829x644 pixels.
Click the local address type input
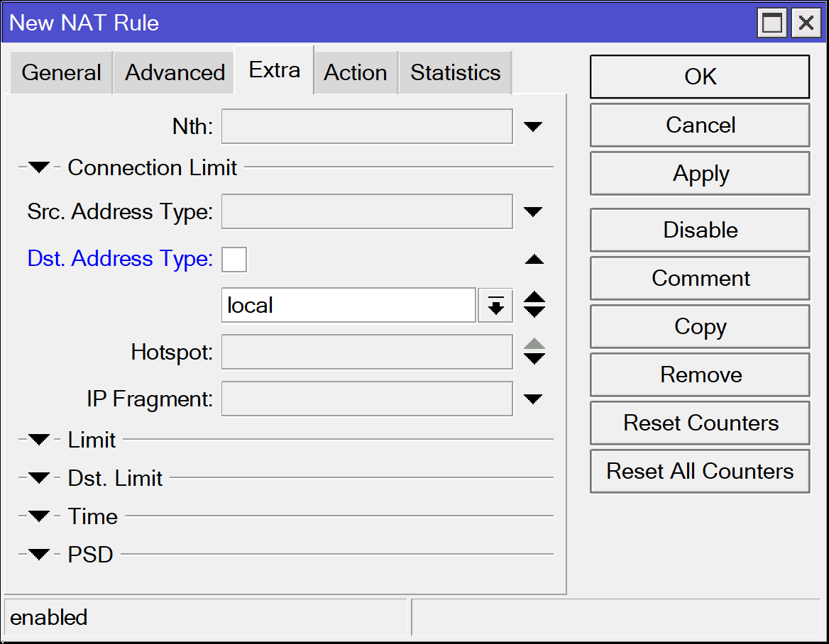click(x=348, y=306)
